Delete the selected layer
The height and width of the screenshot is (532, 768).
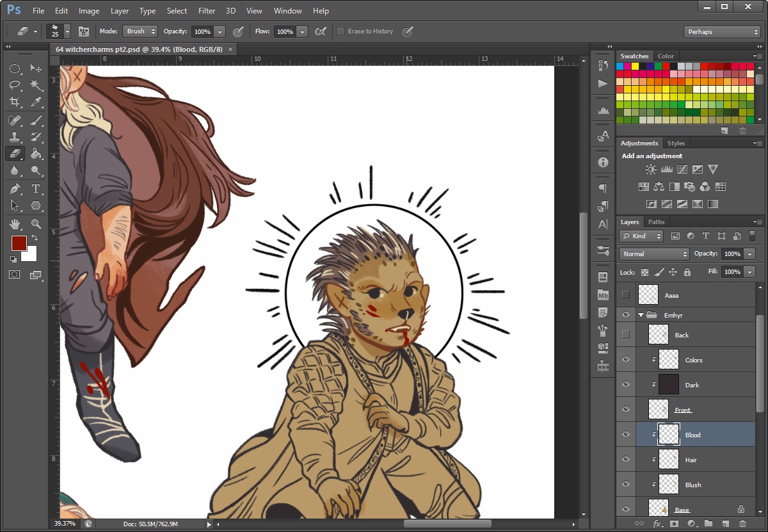pos(742,524)
